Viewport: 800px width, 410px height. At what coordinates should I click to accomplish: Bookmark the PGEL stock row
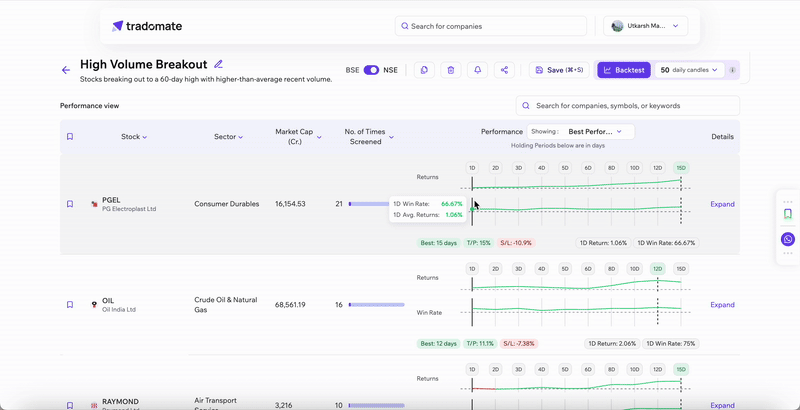pos(70,204)
